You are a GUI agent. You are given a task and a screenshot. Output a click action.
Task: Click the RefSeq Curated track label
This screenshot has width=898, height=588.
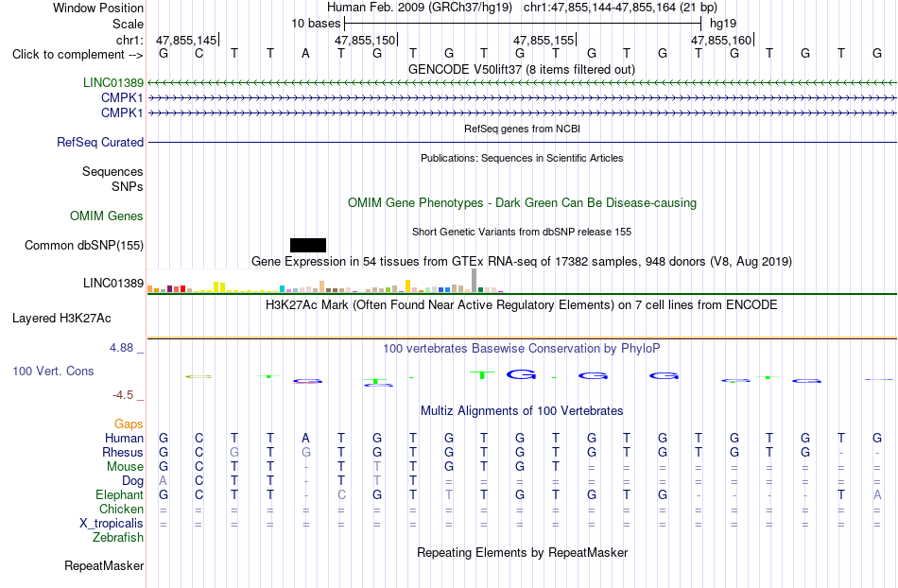click(x=100, y=142)
